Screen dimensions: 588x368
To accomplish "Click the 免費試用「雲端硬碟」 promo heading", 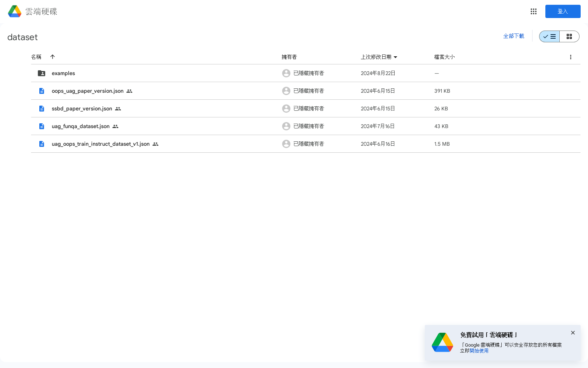I will coord(488,335).
